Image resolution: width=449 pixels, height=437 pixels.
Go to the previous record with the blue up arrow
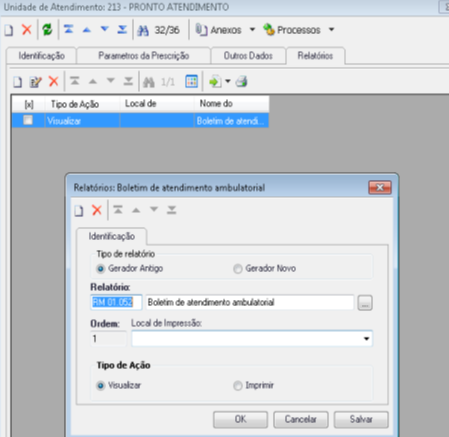click(87, 30)
